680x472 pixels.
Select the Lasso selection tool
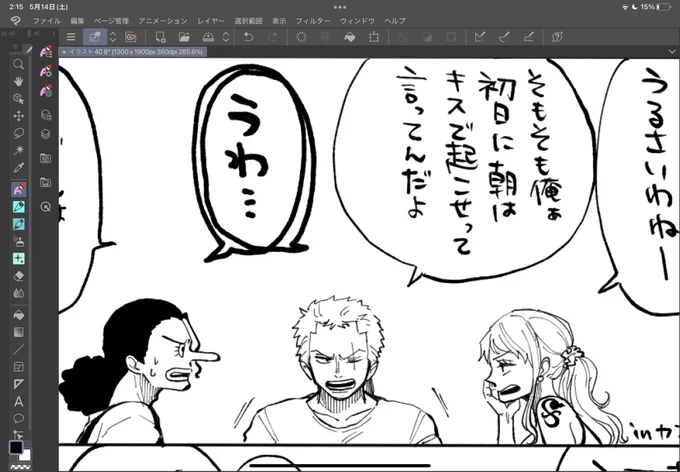tap(18, 133)
